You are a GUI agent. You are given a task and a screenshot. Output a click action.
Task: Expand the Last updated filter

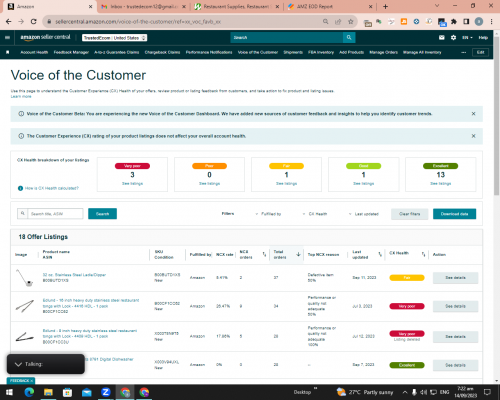[364, 214]
